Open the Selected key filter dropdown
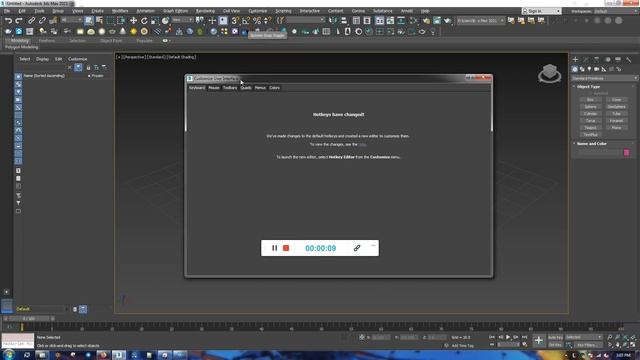The width and height of the screenshot is (640, 360). (584, 337)
